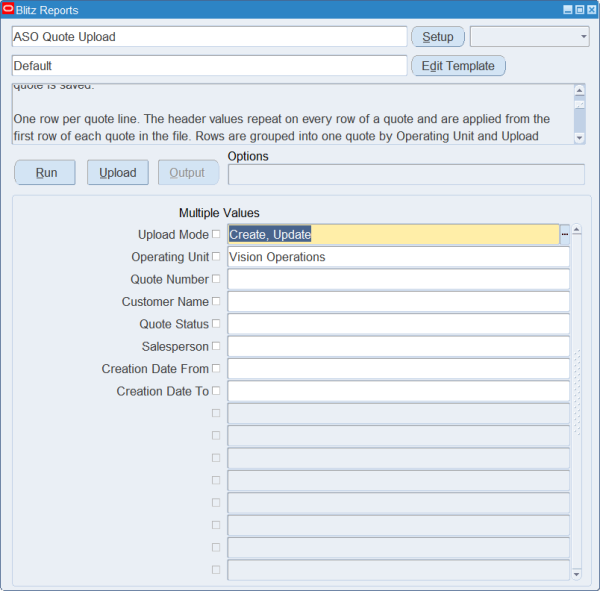Click the Operating Unit field Vision Operations
This screenshot has width=600, height=591.
398,257
